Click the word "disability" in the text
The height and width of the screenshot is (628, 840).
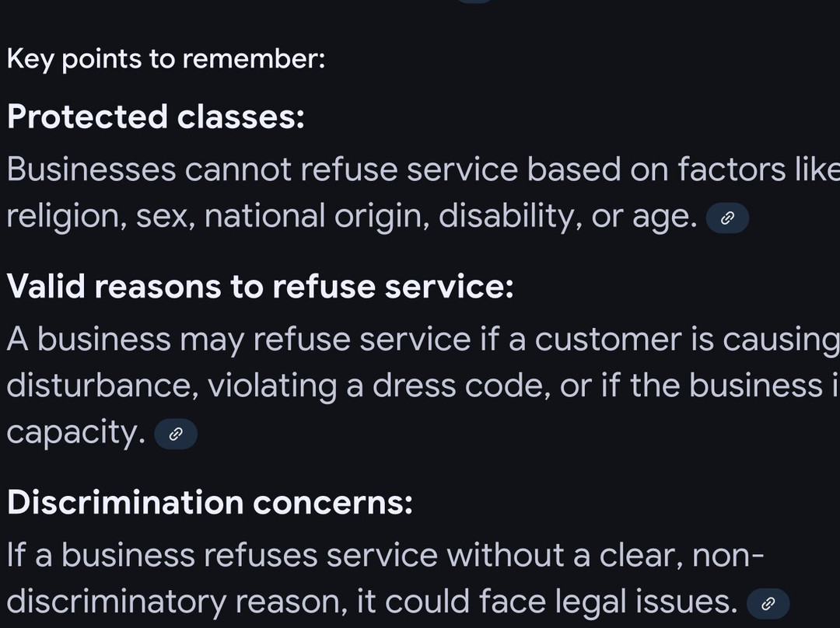coord(509,217)
